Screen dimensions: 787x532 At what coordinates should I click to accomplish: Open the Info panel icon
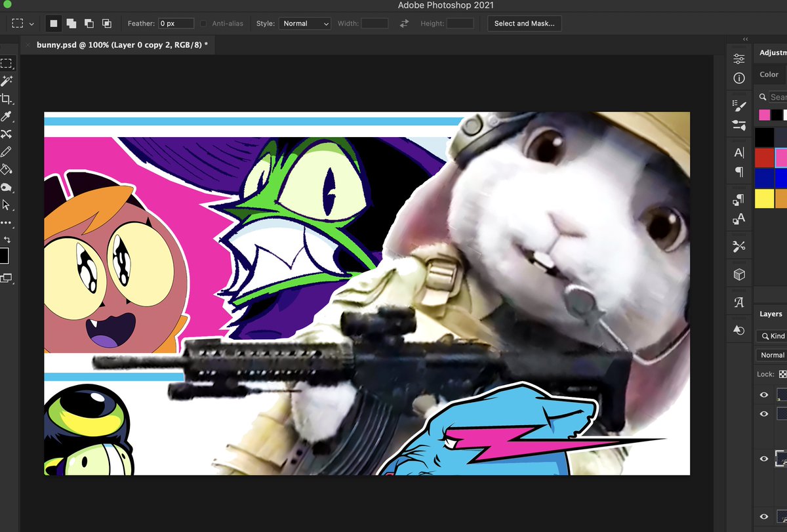739,78
